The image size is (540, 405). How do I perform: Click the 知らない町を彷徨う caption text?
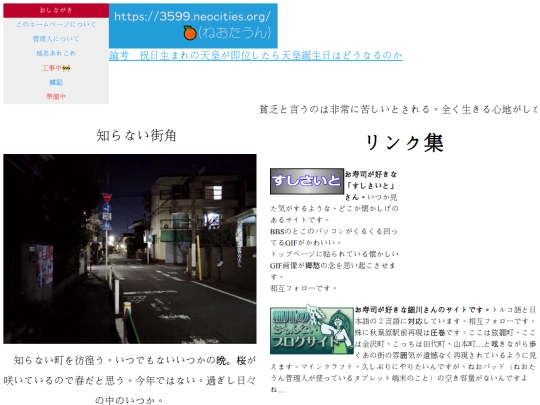point(130,381)
